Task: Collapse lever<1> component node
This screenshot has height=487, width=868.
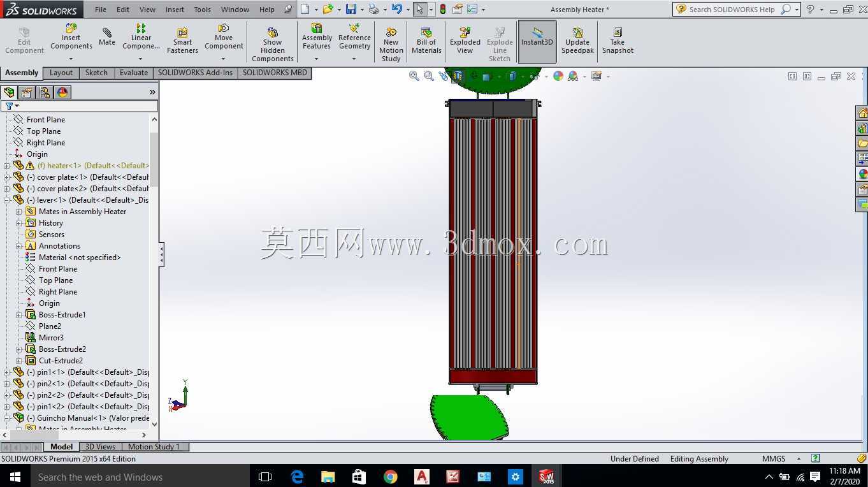Action: (x=7, y=200)
